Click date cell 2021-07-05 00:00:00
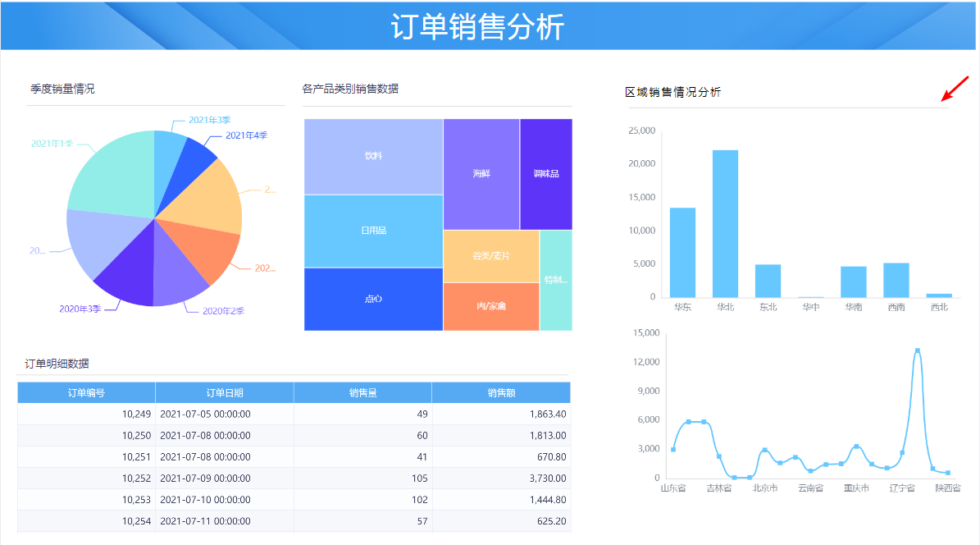Screen dimensions: 980x545 click(x=225, y=414)
